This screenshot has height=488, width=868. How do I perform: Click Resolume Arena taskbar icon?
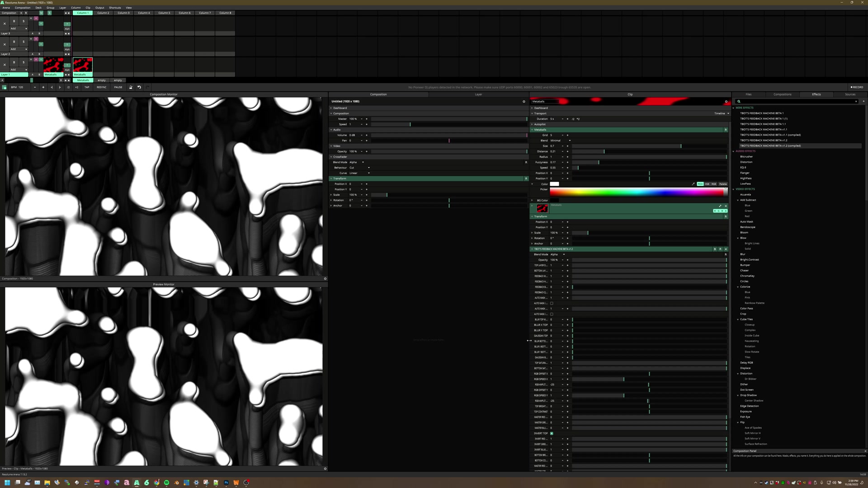[x=137, y=483]
